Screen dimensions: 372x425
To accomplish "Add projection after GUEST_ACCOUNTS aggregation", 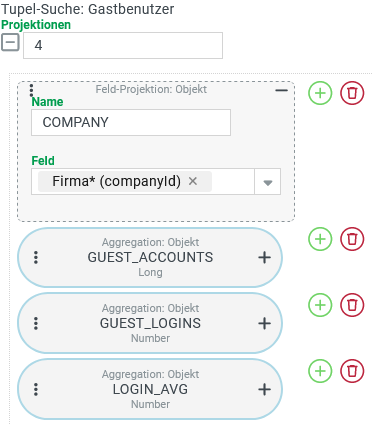I will click(320, 239).
